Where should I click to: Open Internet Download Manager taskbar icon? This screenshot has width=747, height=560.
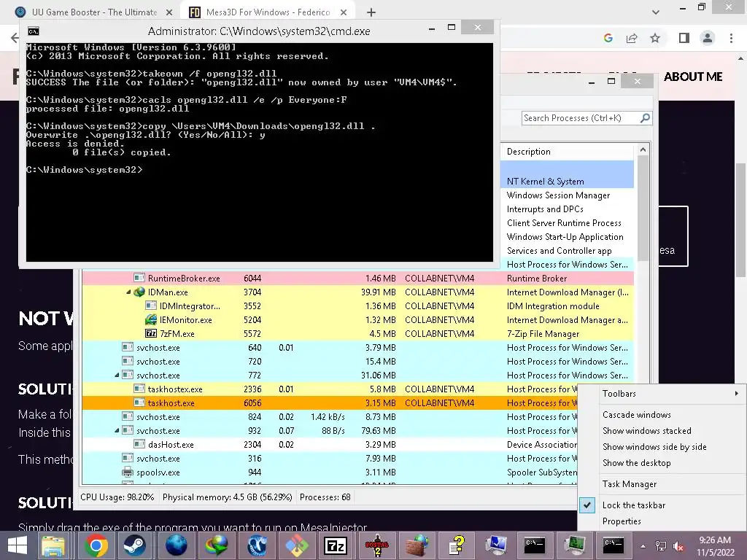pos(216,545)
